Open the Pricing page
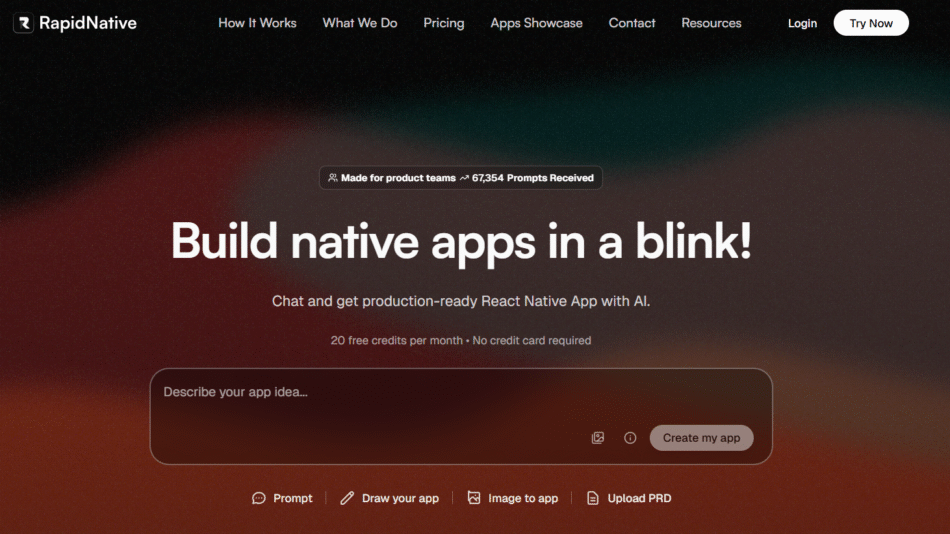 coord(443,23)
